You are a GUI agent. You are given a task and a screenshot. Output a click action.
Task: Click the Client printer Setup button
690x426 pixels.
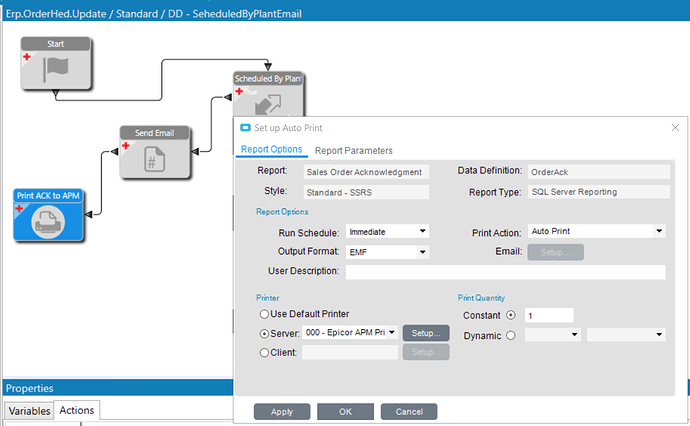point(426,352)
